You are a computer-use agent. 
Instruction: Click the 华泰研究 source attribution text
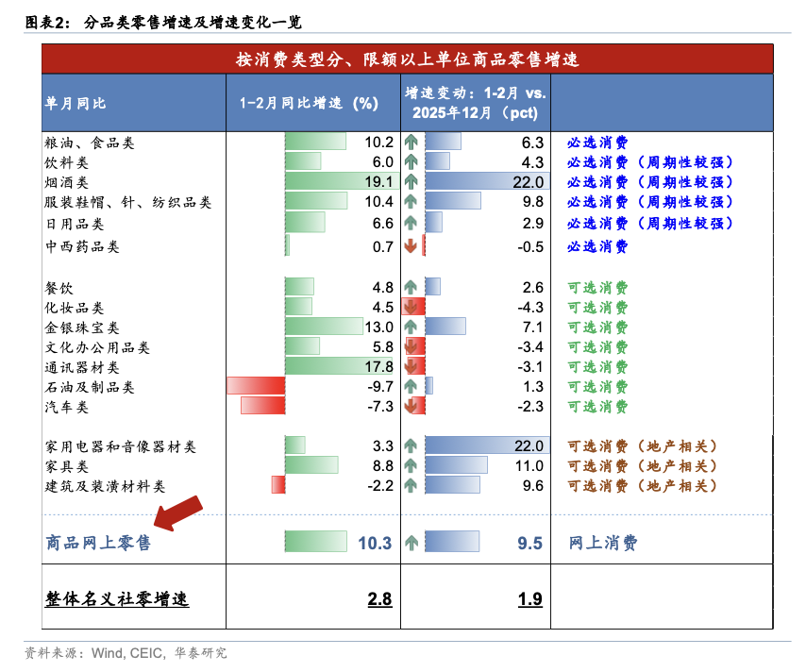point(201,651)
